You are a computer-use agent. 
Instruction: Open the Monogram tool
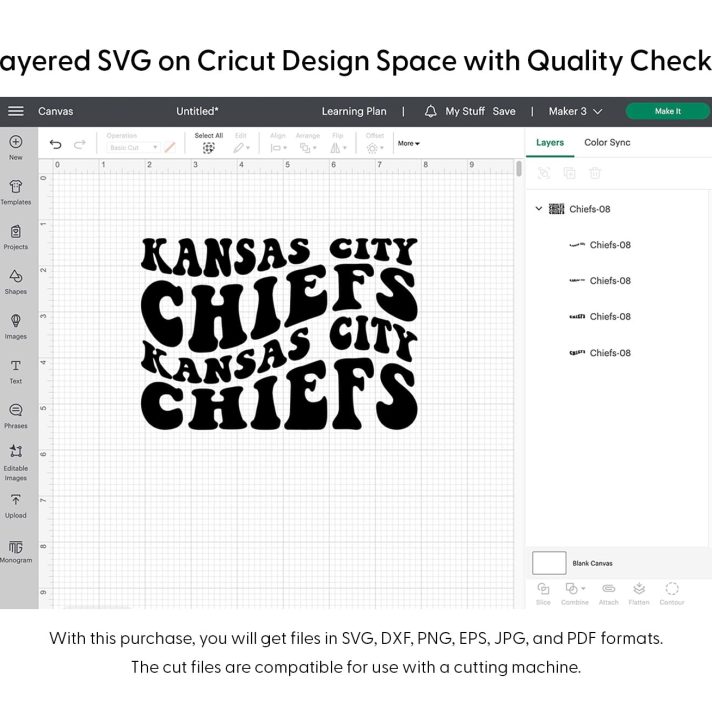click(x=15, y=551)
